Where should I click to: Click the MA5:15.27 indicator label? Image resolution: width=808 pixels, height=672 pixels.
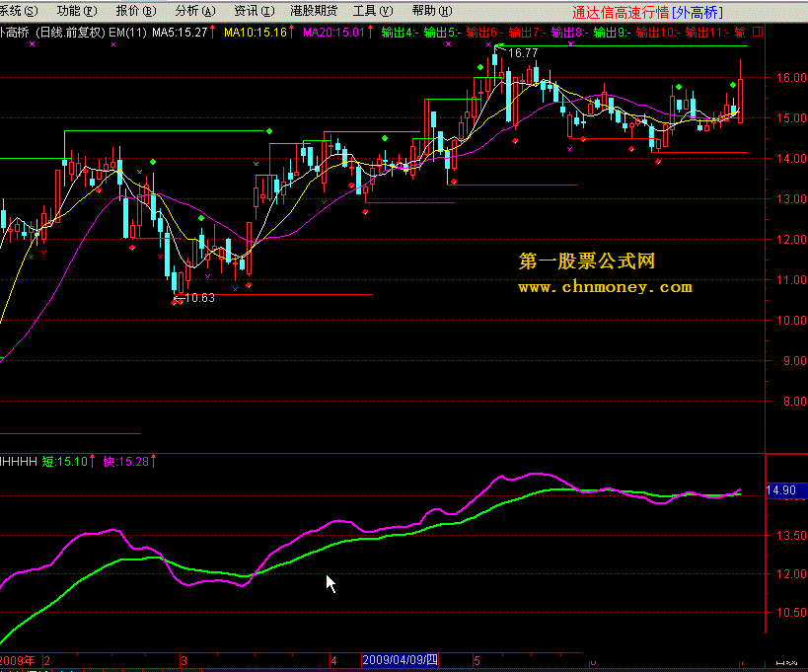point(180,33)
